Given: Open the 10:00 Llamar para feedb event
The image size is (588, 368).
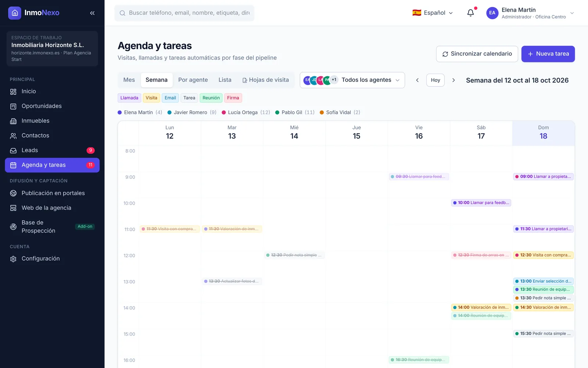Looking at the screenshot, I should click(x=481, y=203).
